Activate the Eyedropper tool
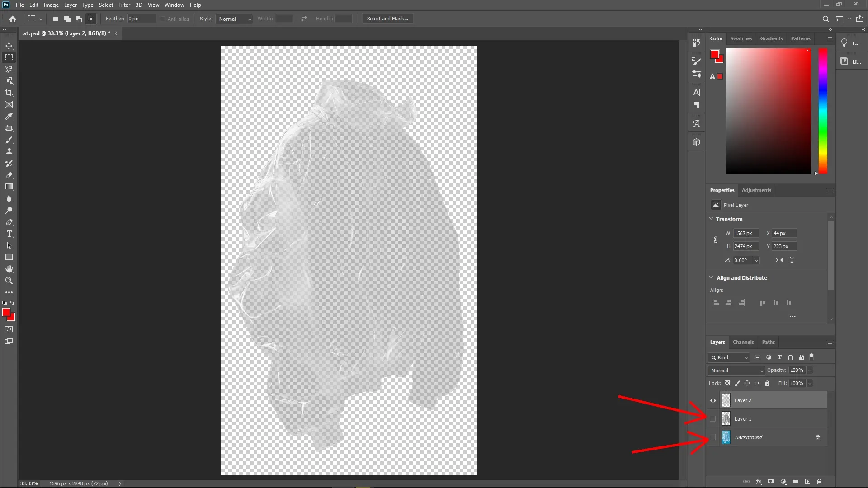The height and width of the screenshot is (488, 868). click(9, 117)
